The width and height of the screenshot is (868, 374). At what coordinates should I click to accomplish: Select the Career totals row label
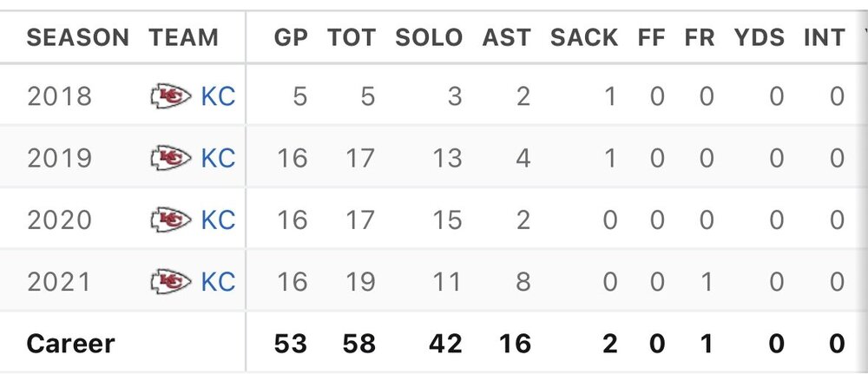pos(70,344)
